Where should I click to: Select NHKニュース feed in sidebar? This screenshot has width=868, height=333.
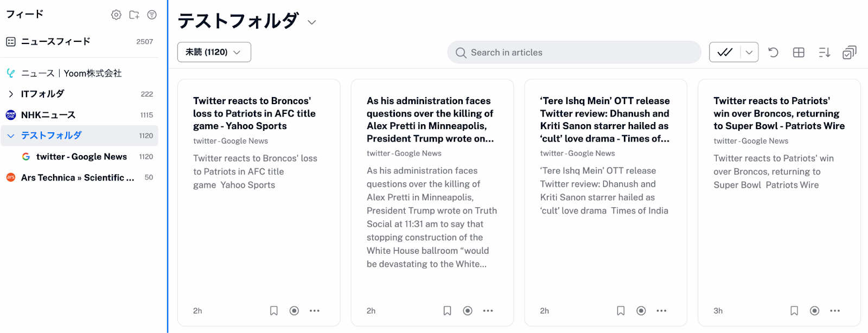click(48, 115)
